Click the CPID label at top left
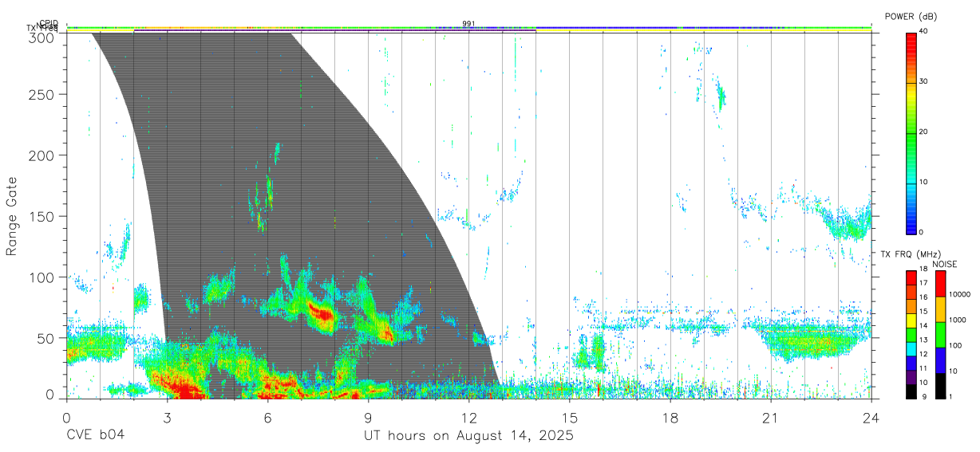 click(48, 23)
